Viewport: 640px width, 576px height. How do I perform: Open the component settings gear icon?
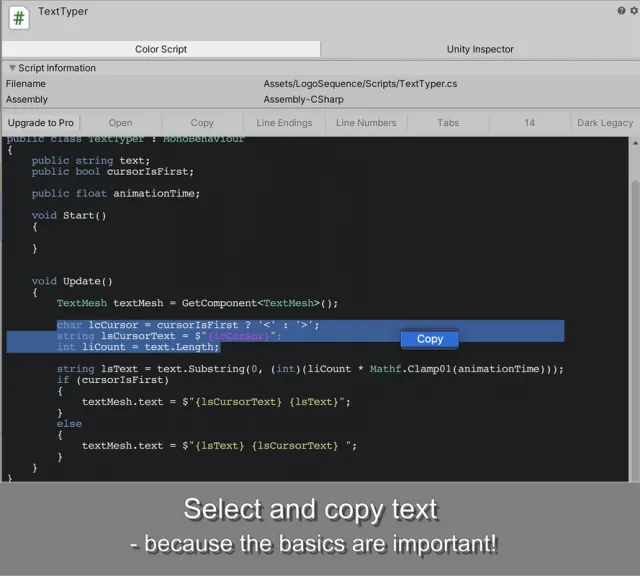tap(634, 11)
